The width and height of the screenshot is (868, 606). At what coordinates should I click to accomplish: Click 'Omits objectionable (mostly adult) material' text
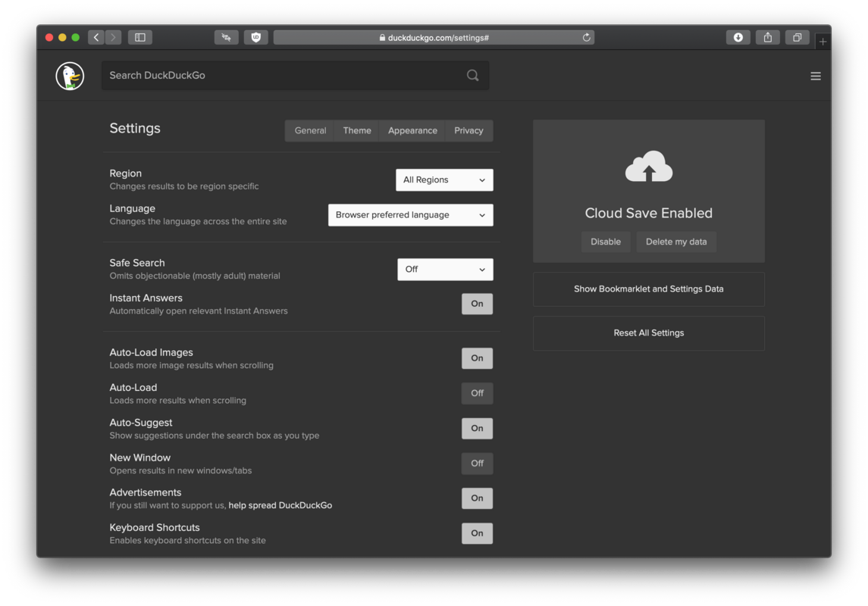coord(195,276)
